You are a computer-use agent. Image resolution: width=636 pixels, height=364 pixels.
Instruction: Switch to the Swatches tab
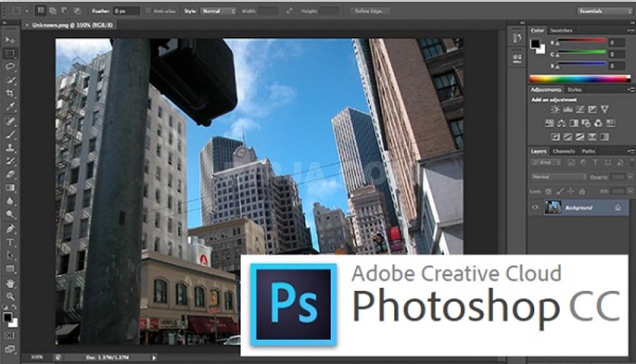pos(561,30)
